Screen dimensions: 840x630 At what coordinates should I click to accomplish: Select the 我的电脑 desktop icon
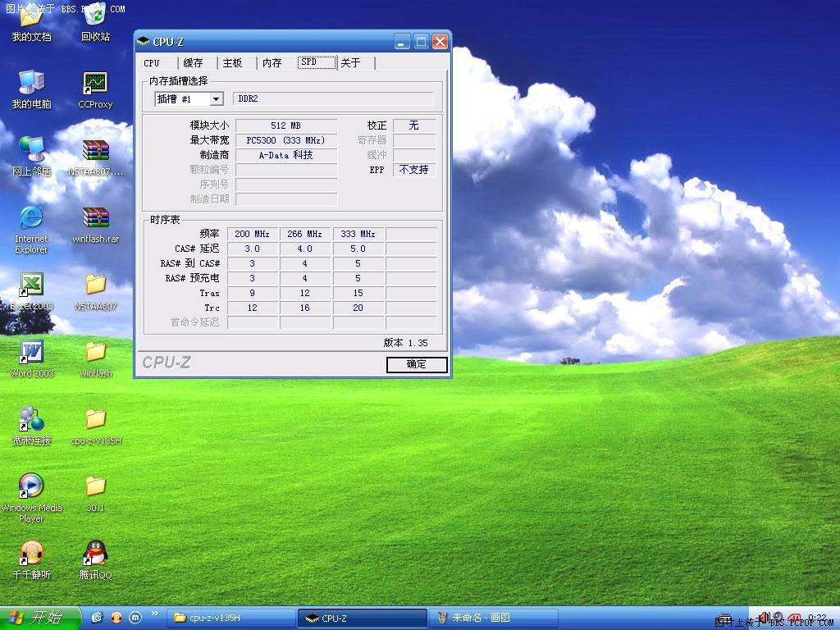31,89
